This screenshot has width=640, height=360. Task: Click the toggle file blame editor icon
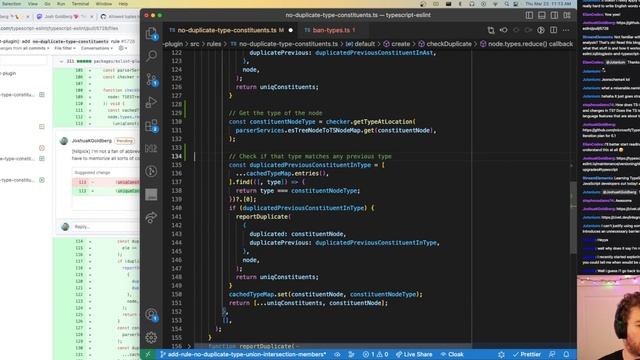tap(541, 30)
